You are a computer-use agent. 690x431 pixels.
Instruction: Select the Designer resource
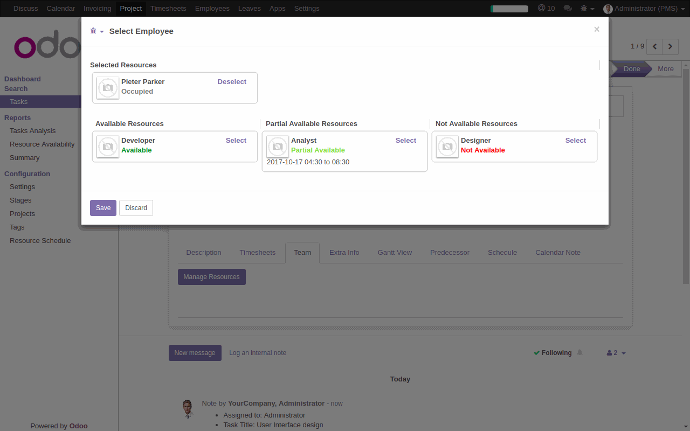(575, 141)
